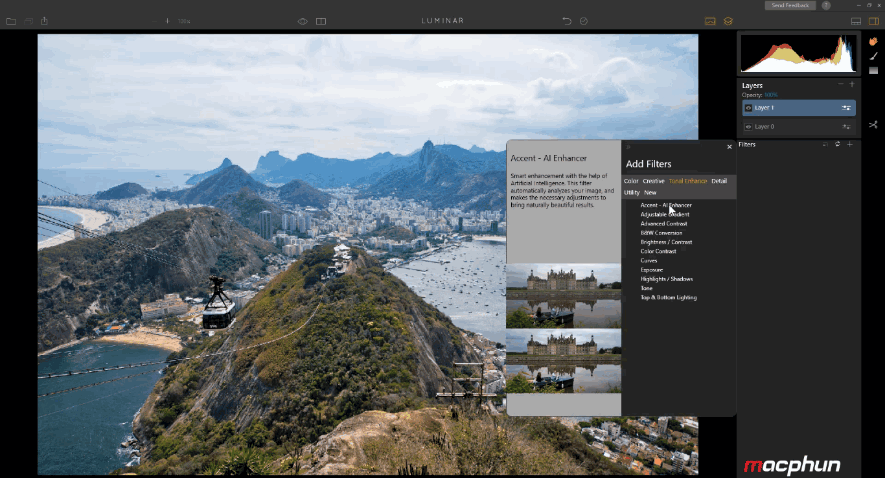This screenshot has height=478, width=885.
Task: Zoom in with the plus icon
Action: click(167, 21)
